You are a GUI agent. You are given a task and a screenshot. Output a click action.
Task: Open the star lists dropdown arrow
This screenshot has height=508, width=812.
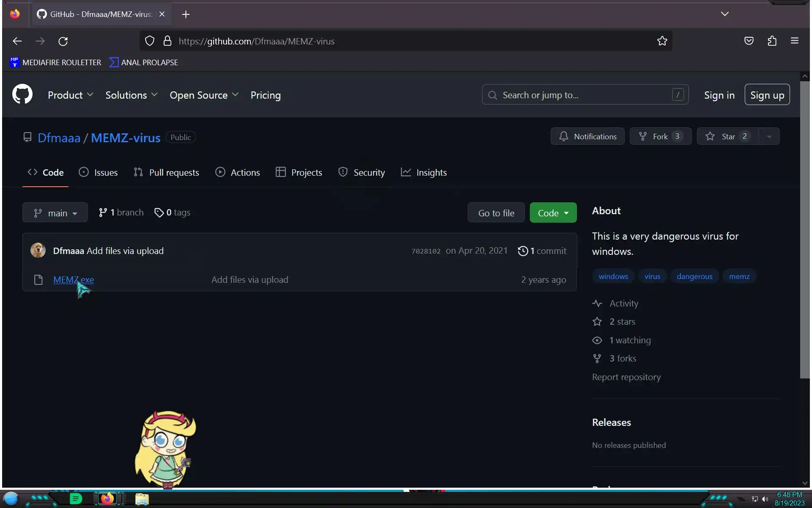[x=769, y=136]
